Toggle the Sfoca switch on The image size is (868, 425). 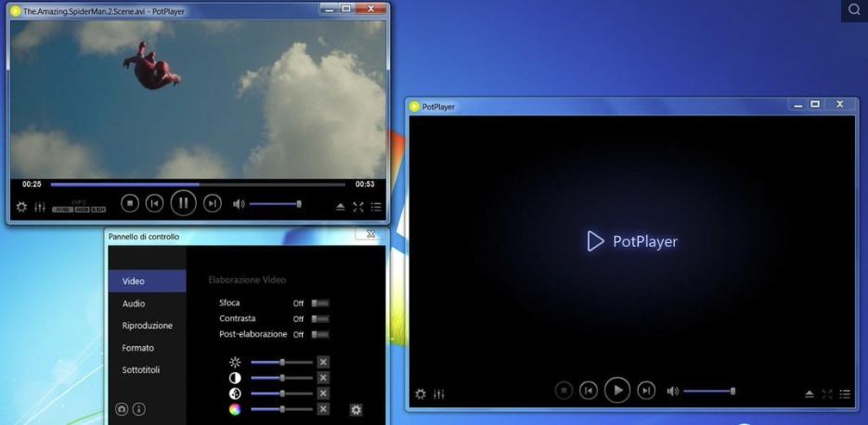320,303
